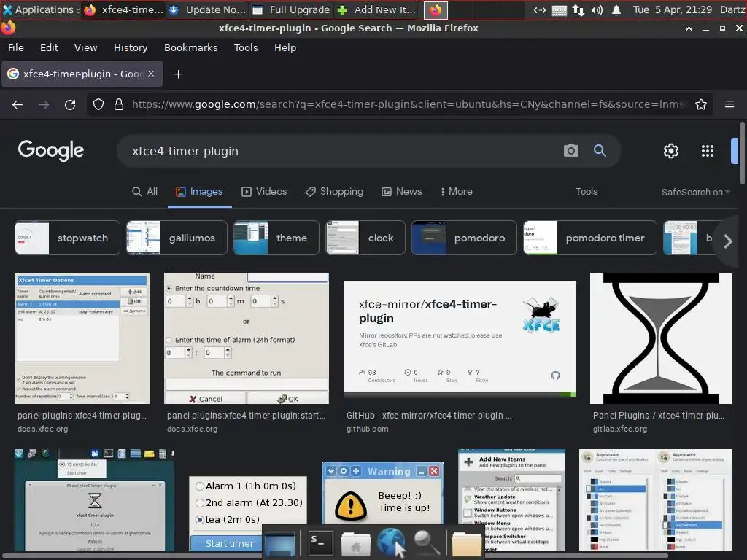Filter images by pomodoro chip

[464, 238]
